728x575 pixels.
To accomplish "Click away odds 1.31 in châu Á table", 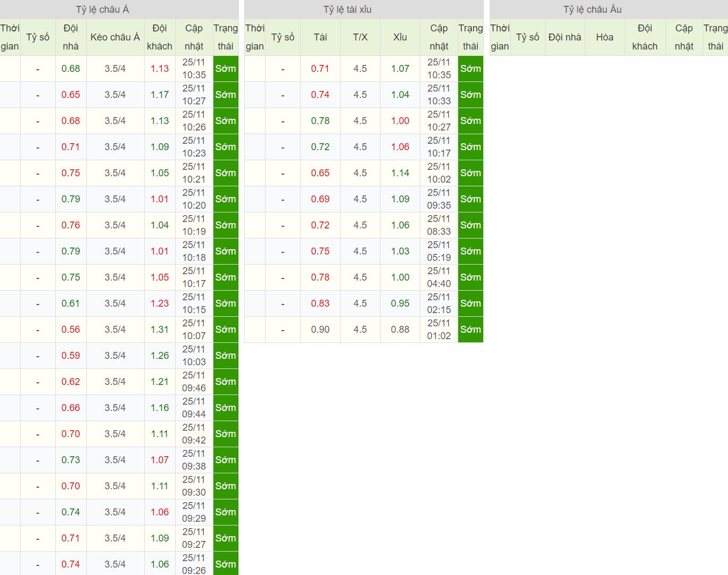I will tap(160, 330).
